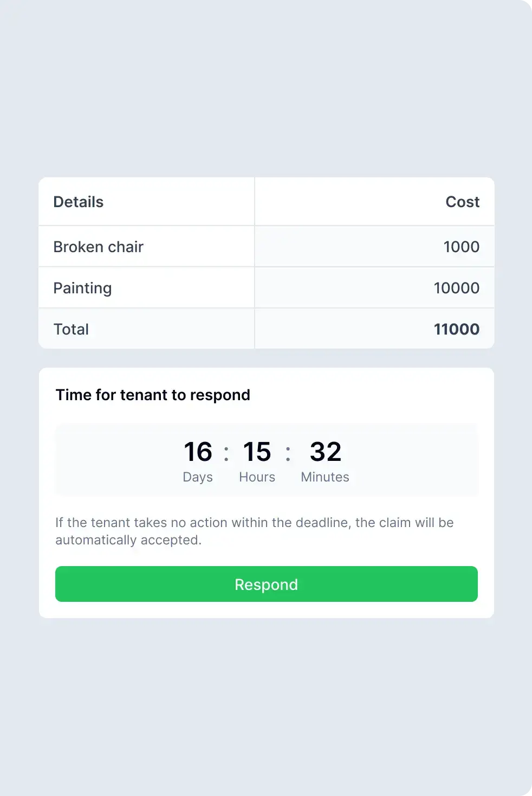Screen dimensions: 532x796
Task: Click the Time for tenant to respond heading
Action: tap(153, 395)
